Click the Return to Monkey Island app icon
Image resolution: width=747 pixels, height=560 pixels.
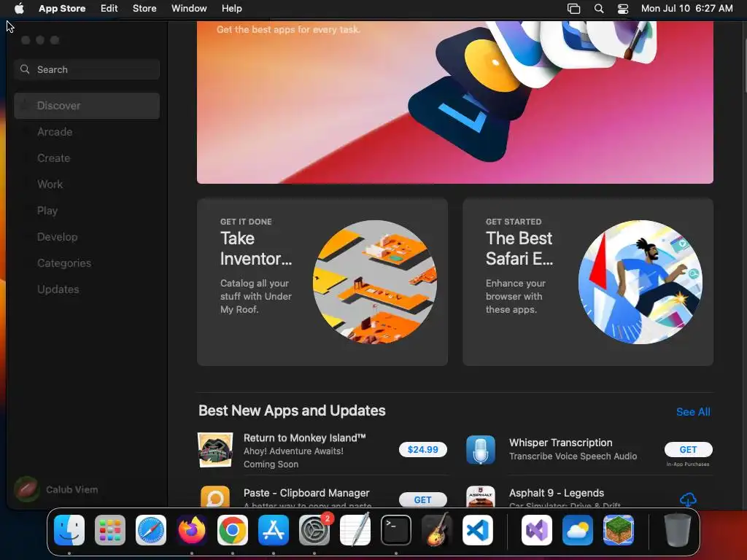point(215,450)
